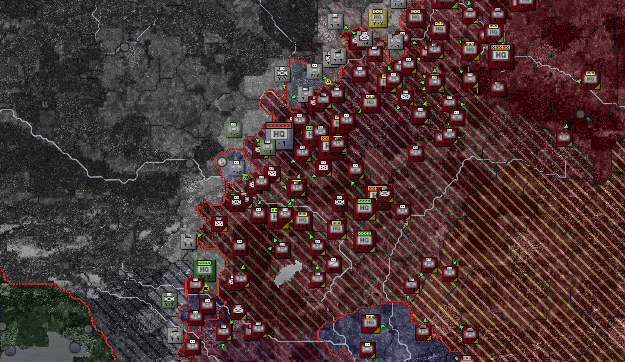The image size is (625, 362).
Task: Select the large grey HQ counter with red bar
Action: (x=279, y=136)
